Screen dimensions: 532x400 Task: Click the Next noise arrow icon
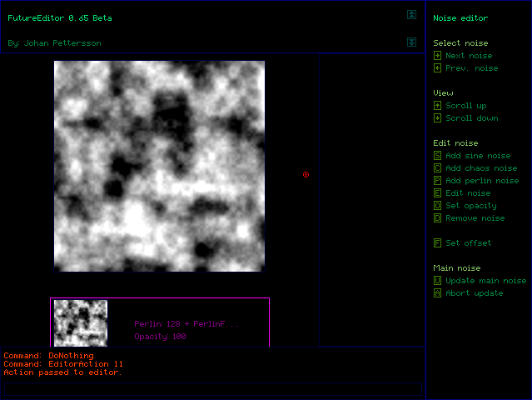coord(437,56)
